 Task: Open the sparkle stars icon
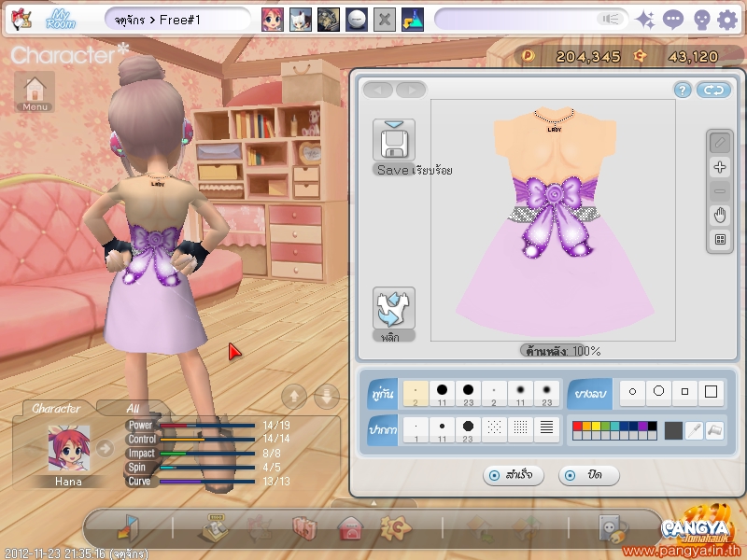coord(645,20)
